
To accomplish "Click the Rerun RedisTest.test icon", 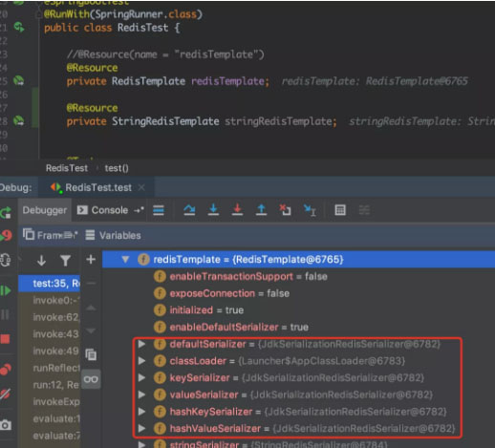I will click(x=6, y=212).
